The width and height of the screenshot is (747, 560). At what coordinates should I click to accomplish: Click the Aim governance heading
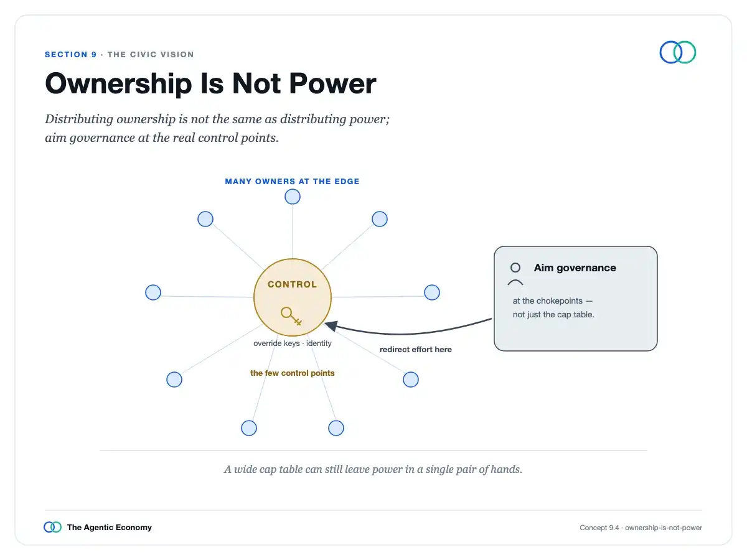pyautogui.click(x=575, y=268)
